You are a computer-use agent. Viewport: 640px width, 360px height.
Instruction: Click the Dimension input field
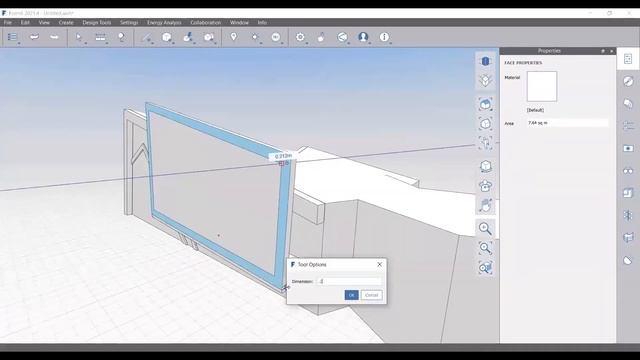[x=349, y=281]
